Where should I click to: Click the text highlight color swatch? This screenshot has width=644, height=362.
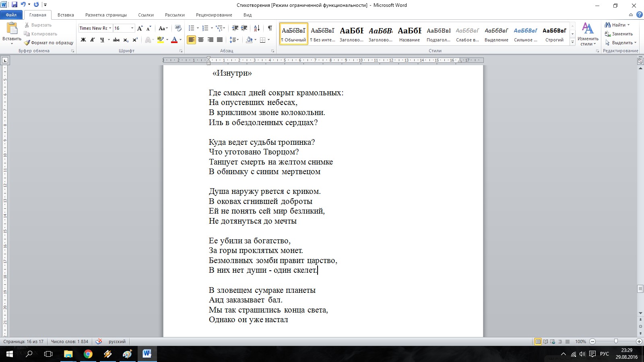(x=161, y=40)
